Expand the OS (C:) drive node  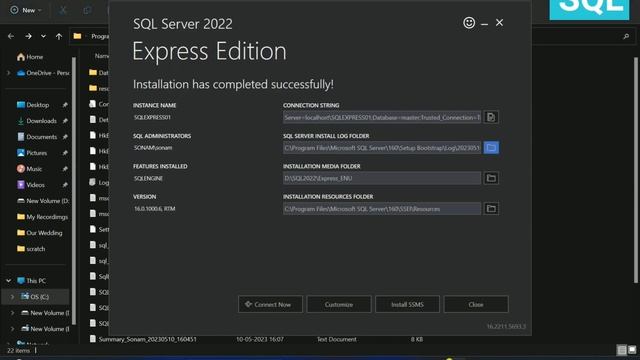[x=12, y=297]
